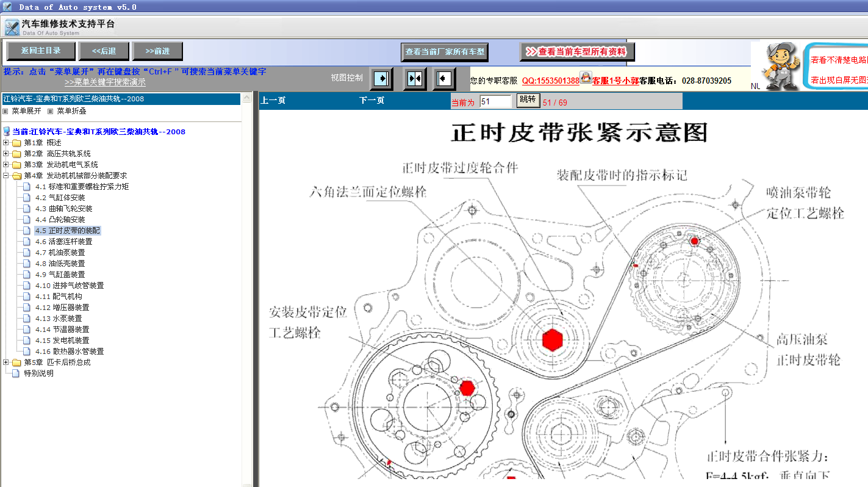Click the computer icon beside 当前:江铃汽车
868x487 pixels.
[7, 131]
